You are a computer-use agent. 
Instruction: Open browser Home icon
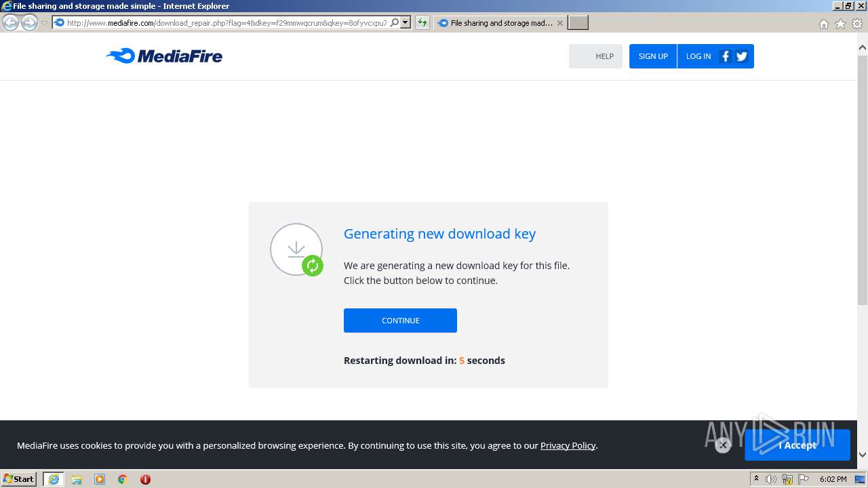click(823, 24)
